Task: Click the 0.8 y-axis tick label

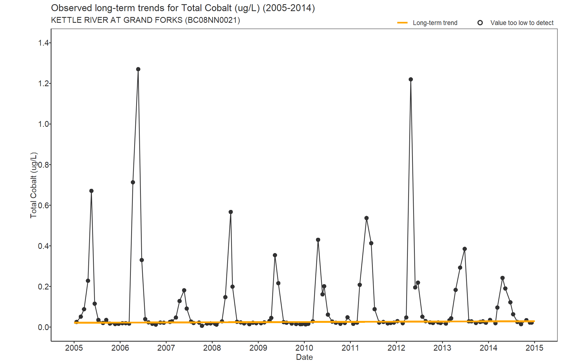Action: 43,165
